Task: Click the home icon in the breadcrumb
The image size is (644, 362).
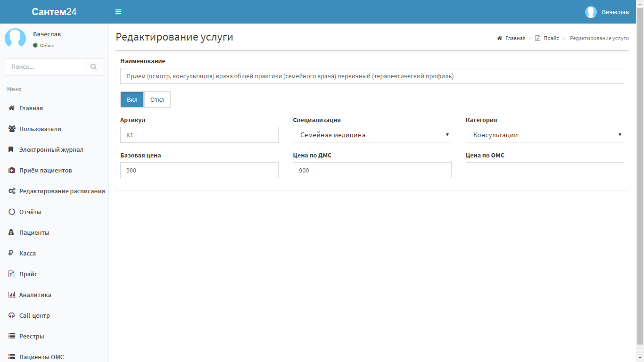Action: click(499, 38)
